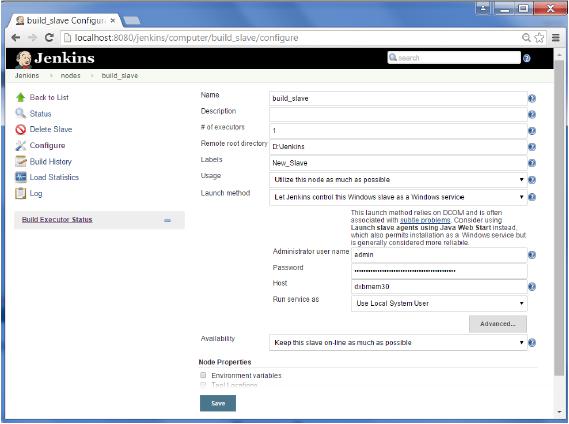Focus the Administrator user name field
The width and height of the screenshot is (569, 424).
pyautogui.click(x=439, y=255)
